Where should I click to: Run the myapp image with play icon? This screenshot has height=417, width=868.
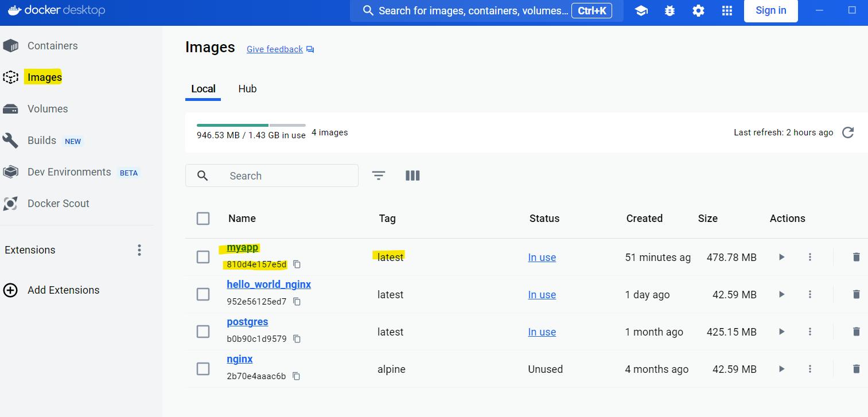[781, 258]
